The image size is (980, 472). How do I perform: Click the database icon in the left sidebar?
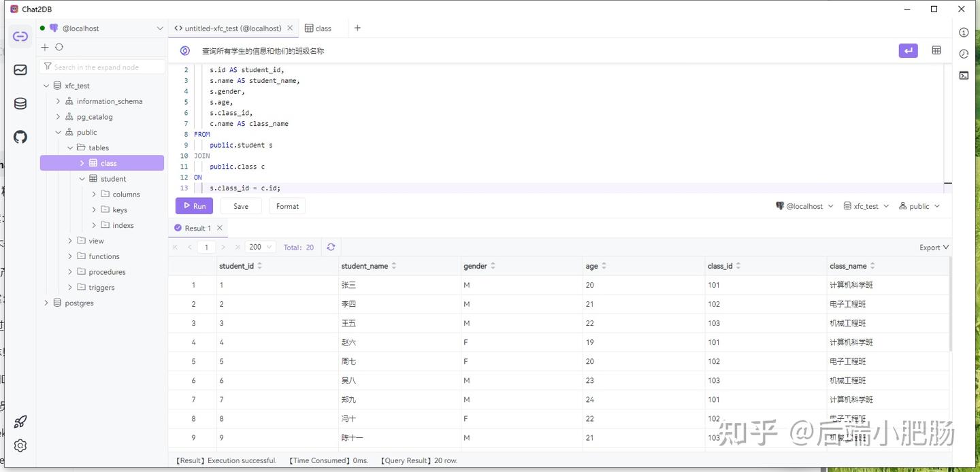20,103
